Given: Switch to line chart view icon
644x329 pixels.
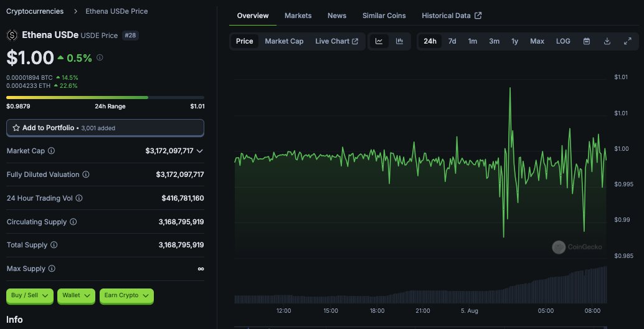Looking at the screenshot, I should [379, 41].
